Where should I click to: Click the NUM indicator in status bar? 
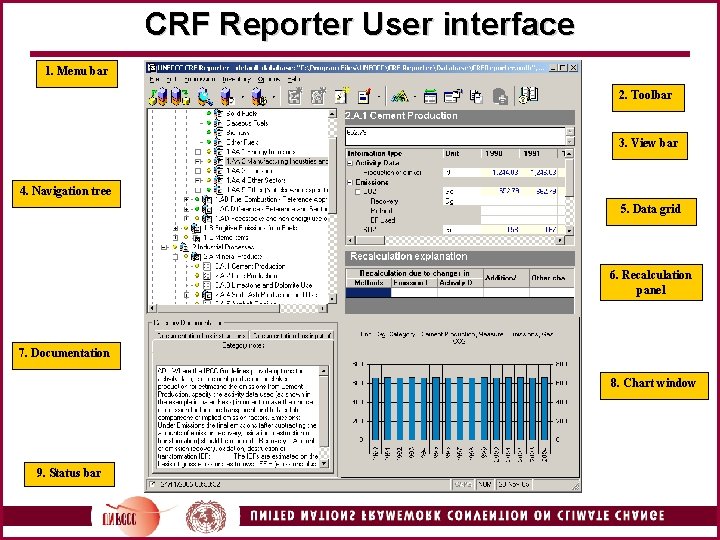pos(485,484)
